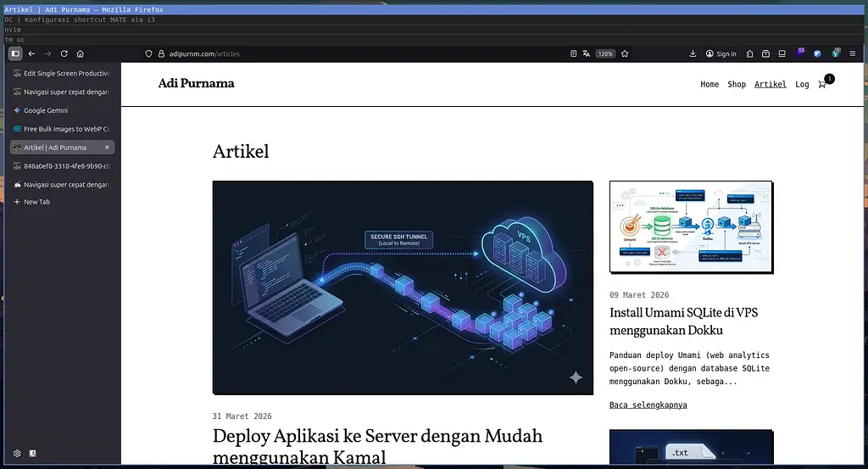The image size is (868, 469).
Task: Click the Sign in button
Action: click(721, 53)
